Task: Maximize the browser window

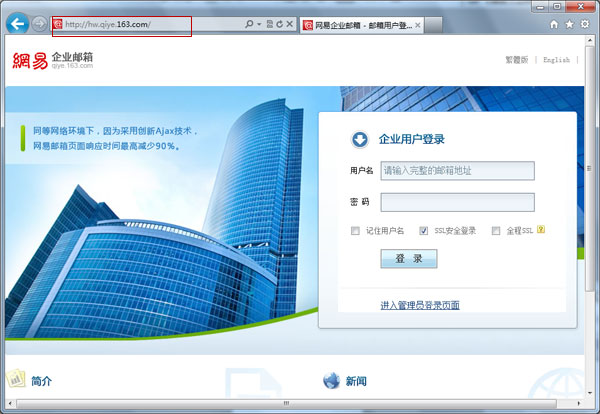Action: [x=557, y=7]
